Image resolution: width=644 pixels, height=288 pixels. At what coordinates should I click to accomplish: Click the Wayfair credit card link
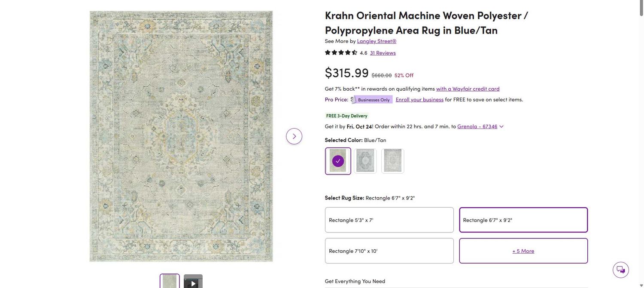pyautogui.click(x=468, y=89)
